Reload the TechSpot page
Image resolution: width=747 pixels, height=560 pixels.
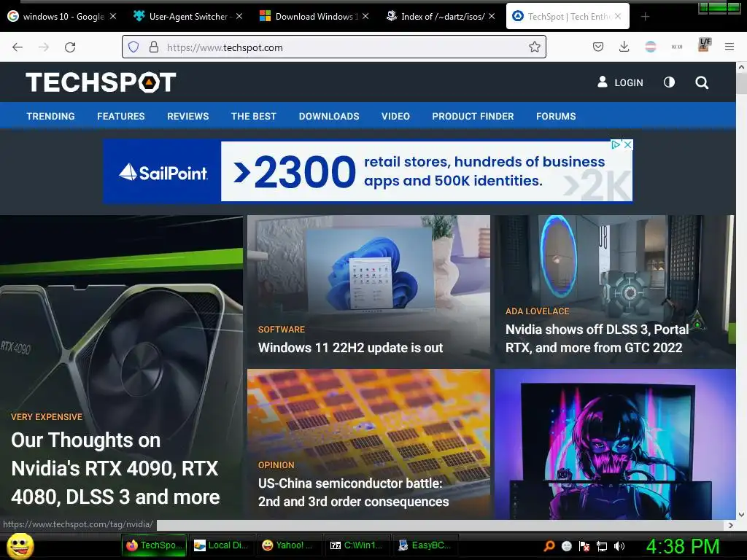70,47
